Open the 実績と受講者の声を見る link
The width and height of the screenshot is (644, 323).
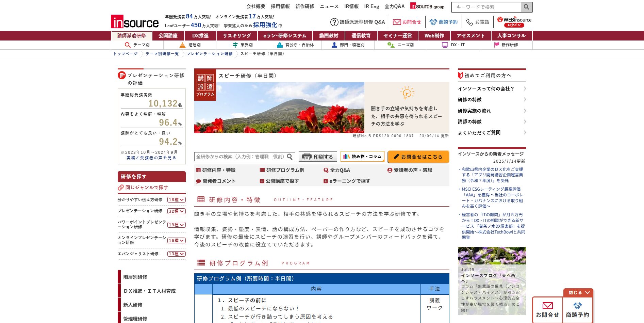(151, 158)
